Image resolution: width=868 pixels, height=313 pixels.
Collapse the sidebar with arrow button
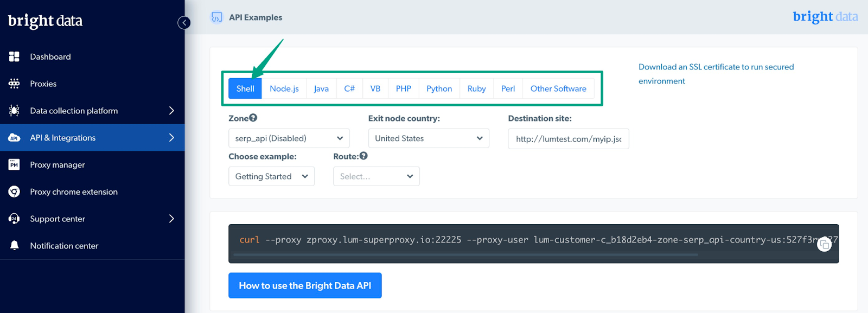tap(184, 22)
